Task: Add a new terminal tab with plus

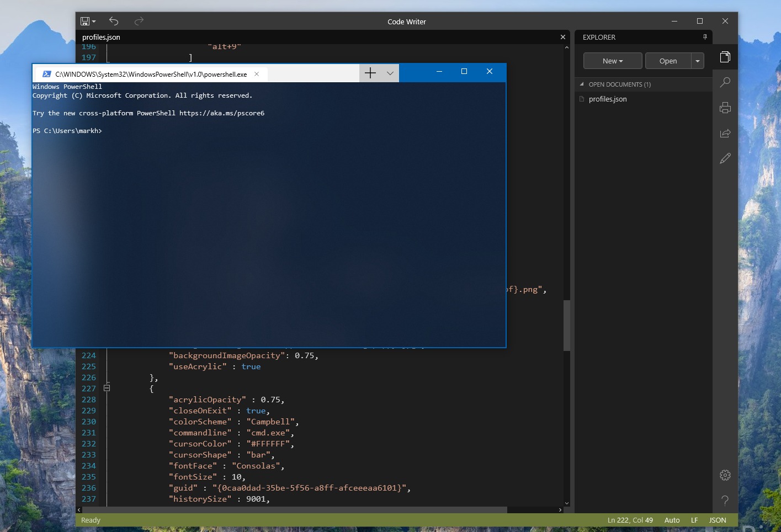Action: point(370,73)
